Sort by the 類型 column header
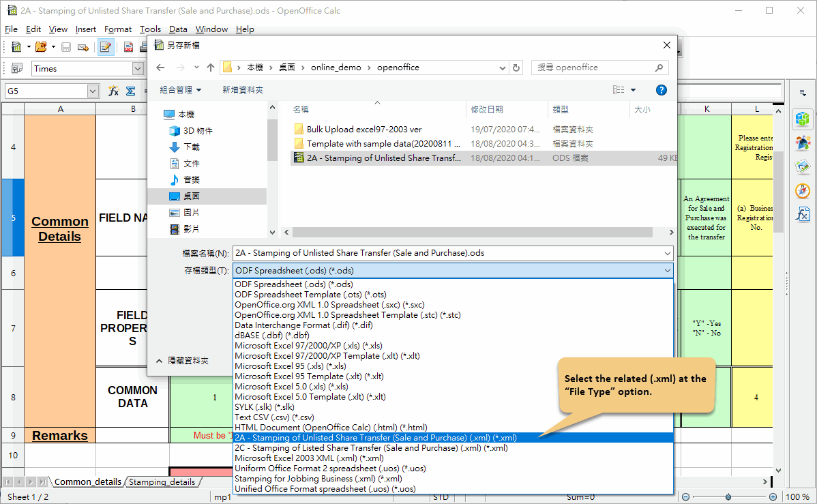Viewport: 817px width, 504px height. pyautogui.click(x=561, y=109)
